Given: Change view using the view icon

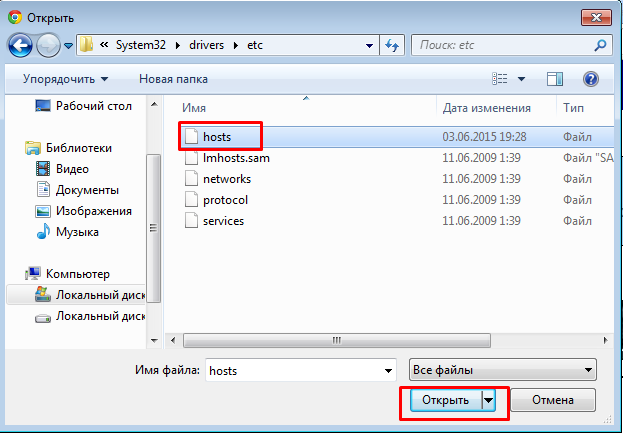Looking at the screenshot, I should [x=499, y=79].
